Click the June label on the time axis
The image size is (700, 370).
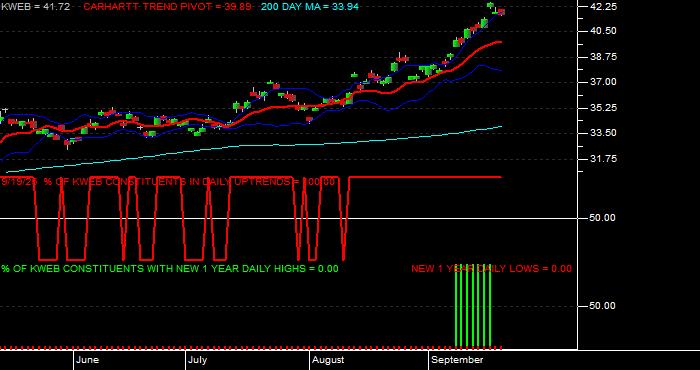(88, 360)
